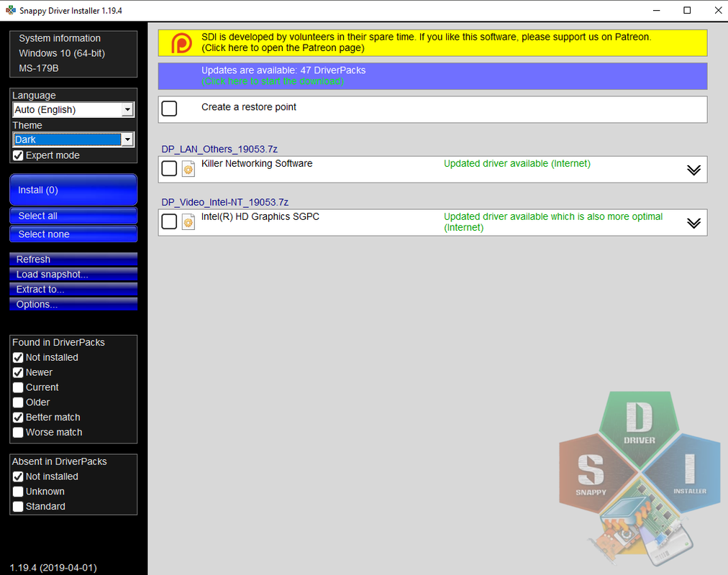Select the Killer Networking Software driver checkbox

(x=170, y=168)
